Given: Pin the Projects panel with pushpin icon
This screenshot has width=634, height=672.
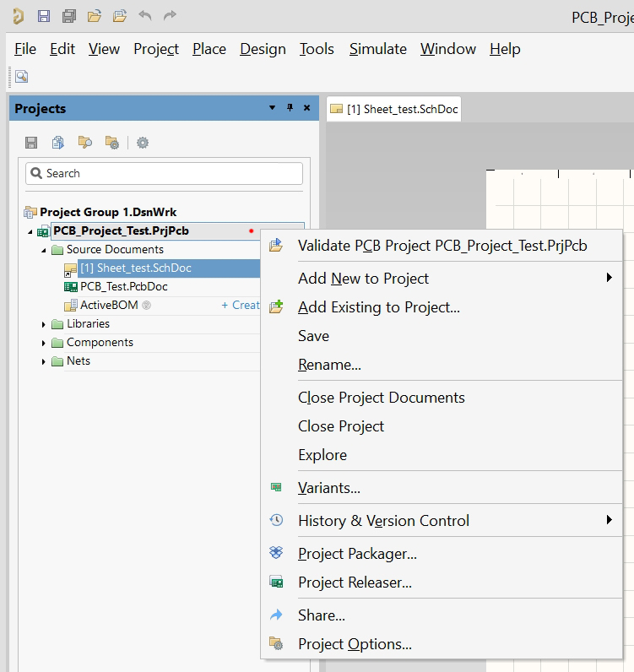Looking at the screenshot, I should tap(290, 107).
